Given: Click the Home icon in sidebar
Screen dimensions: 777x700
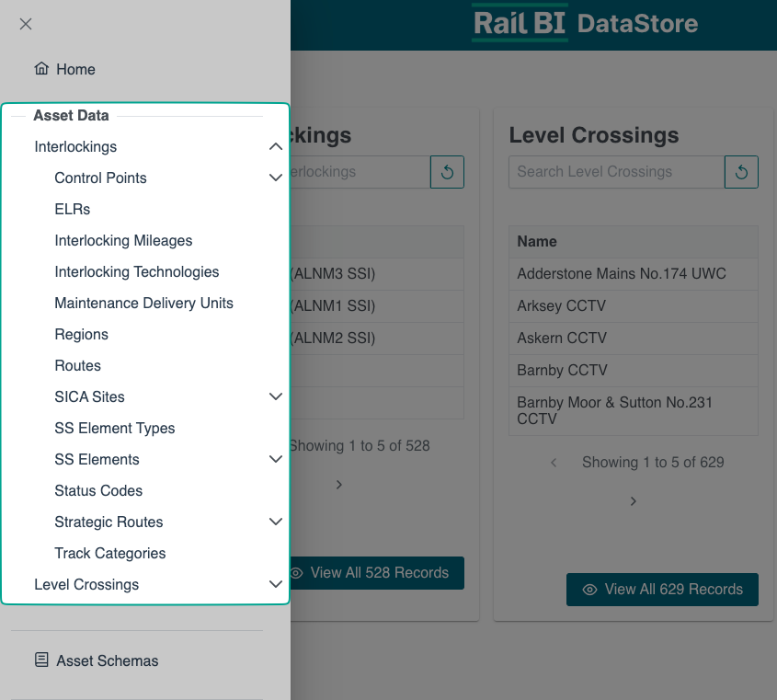Looking at the screenshot, I should 41,69.
